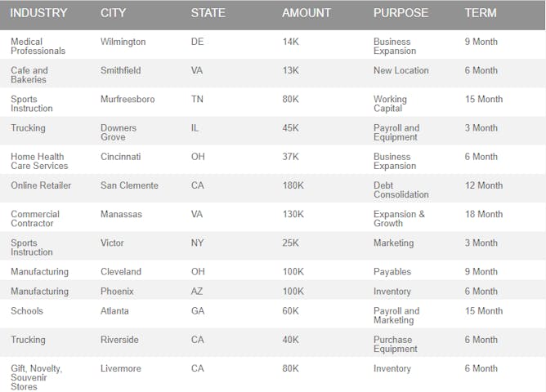546x392 pixels.
Task: Select the PURPOSE column header
Action: [x=401, y=13]
